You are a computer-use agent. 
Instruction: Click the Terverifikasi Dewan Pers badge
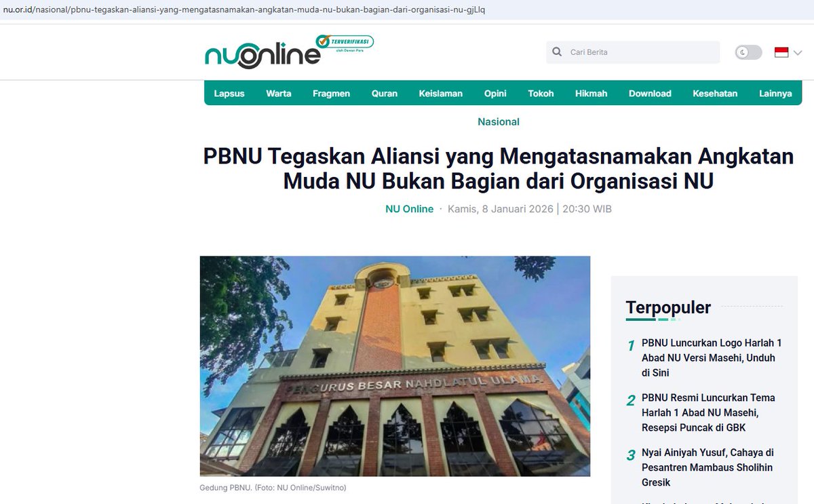pos(345,44)
